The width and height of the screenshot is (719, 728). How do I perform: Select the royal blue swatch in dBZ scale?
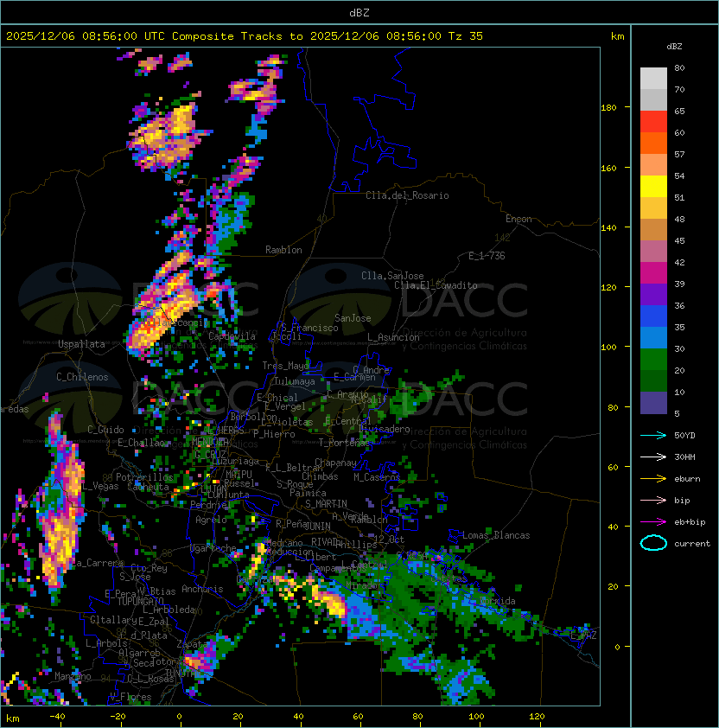653,316
